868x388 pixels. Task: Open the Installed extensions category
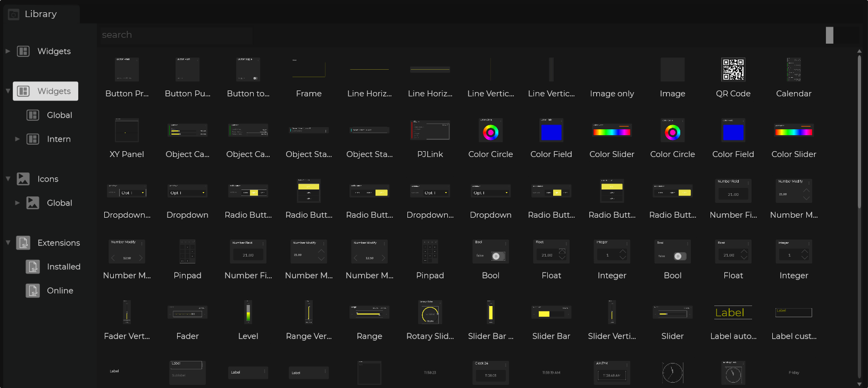click(63, 267)
